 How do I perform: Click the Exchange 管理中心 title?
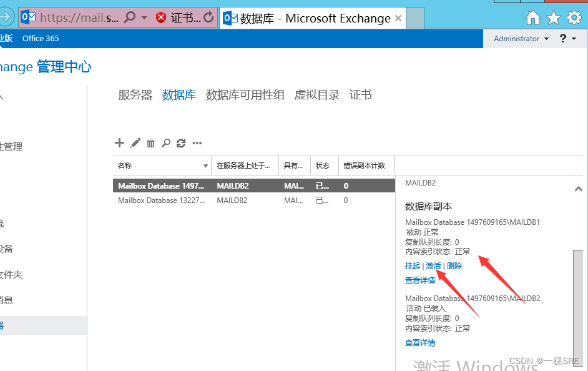coord(46,67)
